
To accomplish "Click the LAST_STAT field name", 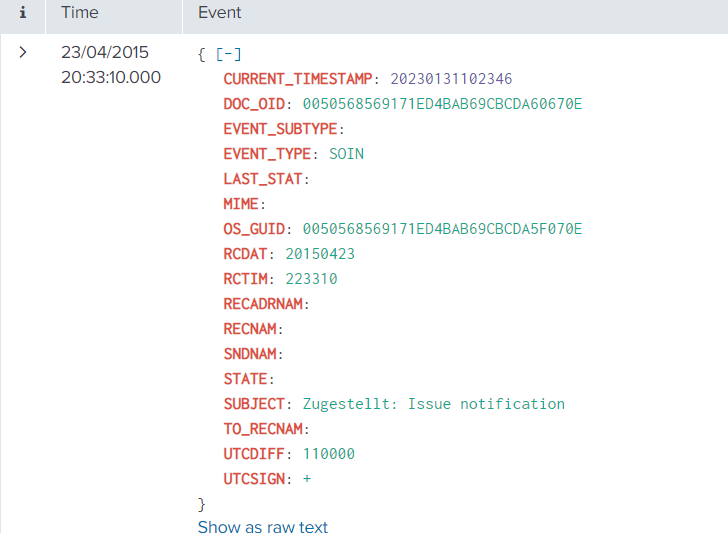I will click(x=264, y=179).
